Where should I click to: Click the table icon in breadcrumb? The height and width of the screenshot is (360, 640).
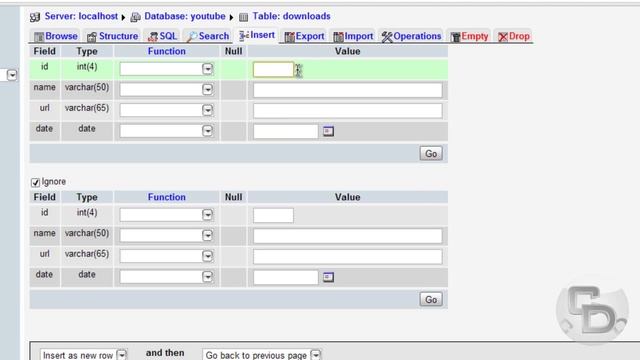243,17
